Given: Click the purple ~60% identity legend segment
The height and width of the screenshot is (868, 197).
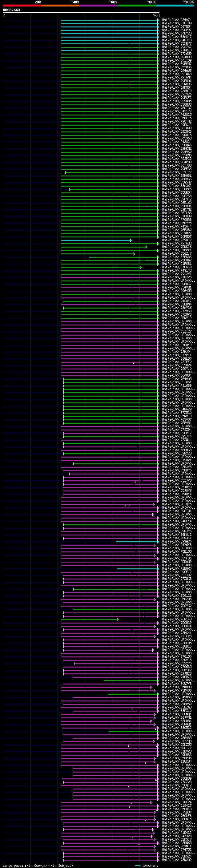Looking at the screenshot, I should click(98, 6).
